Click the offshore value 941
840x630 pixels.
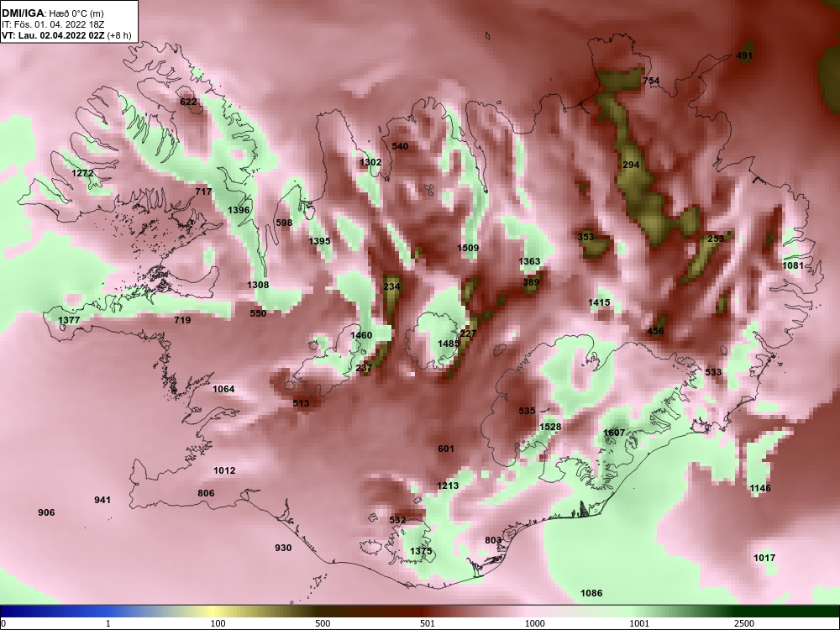102,501
